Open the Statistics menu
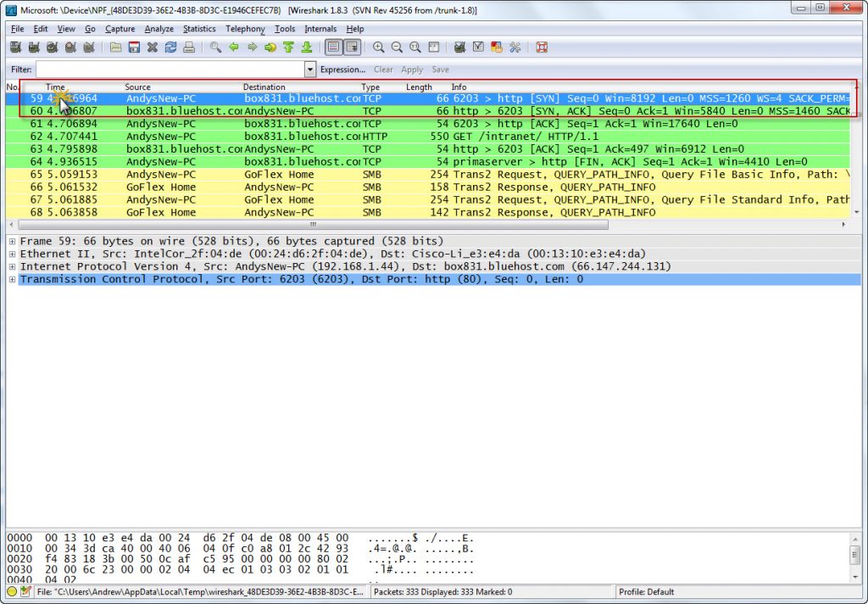The image size is (868, 604). click(x=199, y=29)
